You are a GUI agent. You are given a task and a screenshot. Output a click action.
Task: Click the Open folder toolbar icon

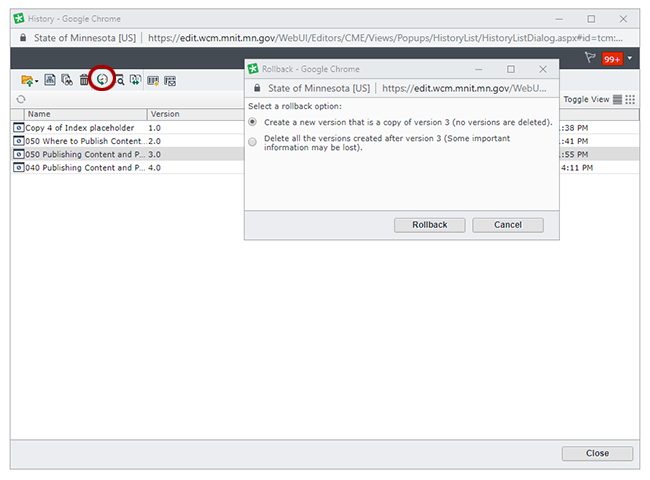pyautogui.click(x=27, y=80)
